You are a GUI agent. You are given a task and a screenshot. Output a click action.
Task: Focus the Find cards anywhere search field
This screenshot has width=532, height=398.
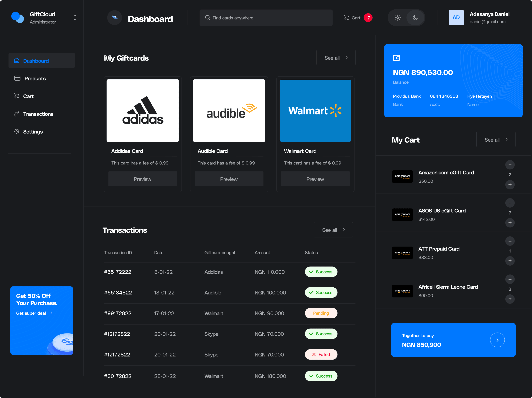pos(266,18)
